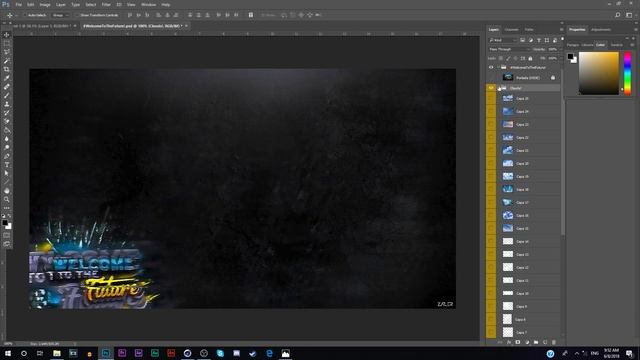Click the hue spectrum slider in Color panel

[x=627, y=73]
